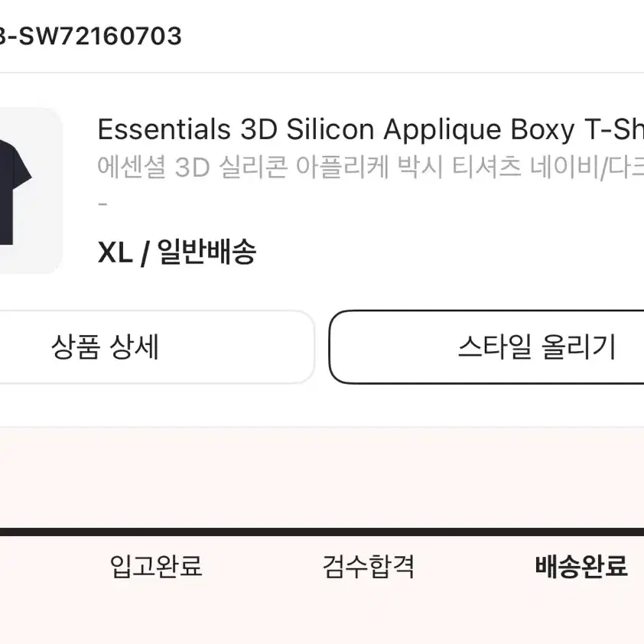Open the navy T-shirt product thumbnail
This screenshot has width=644, height=644.
(x=30, y=190)
